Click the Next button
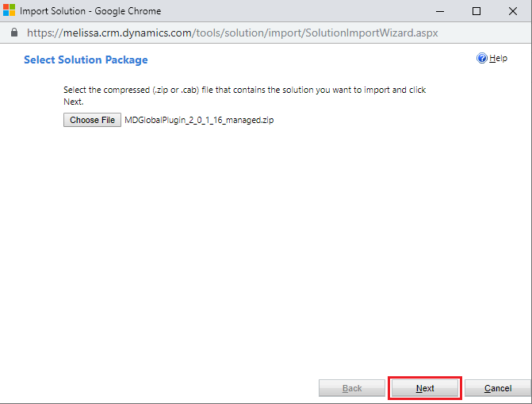The width and height of the screenshot is (532, 404). [x=425, y=388]
